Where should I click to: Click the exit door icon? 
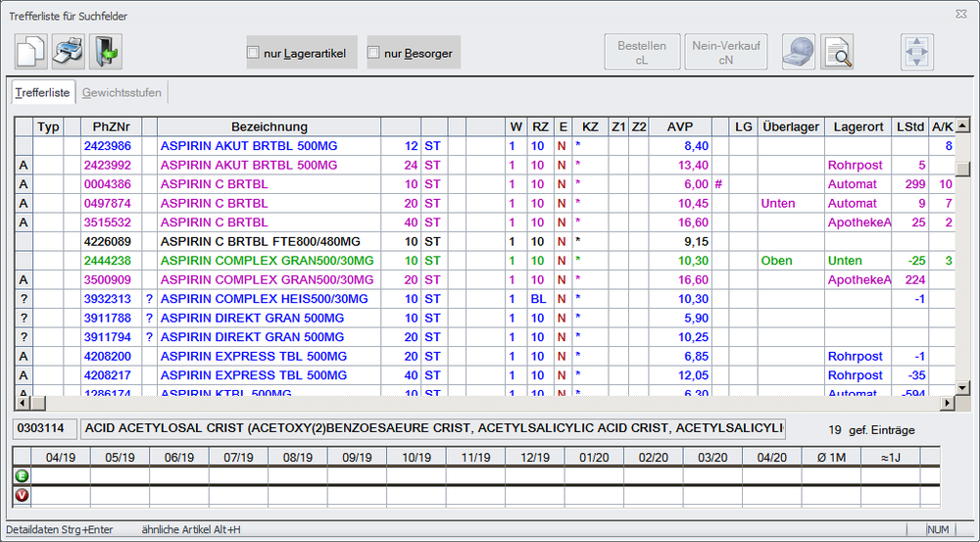point(105,51)
